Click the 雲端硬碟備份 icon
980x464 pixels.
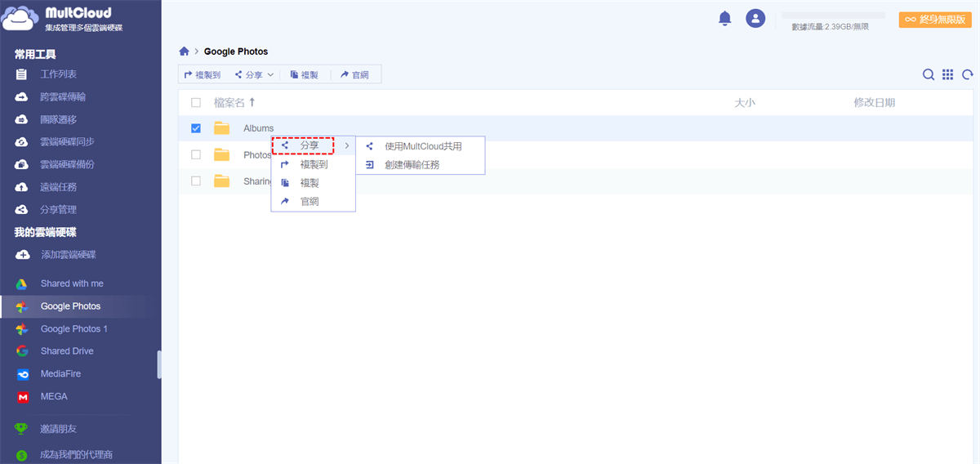tap(22, 164)
